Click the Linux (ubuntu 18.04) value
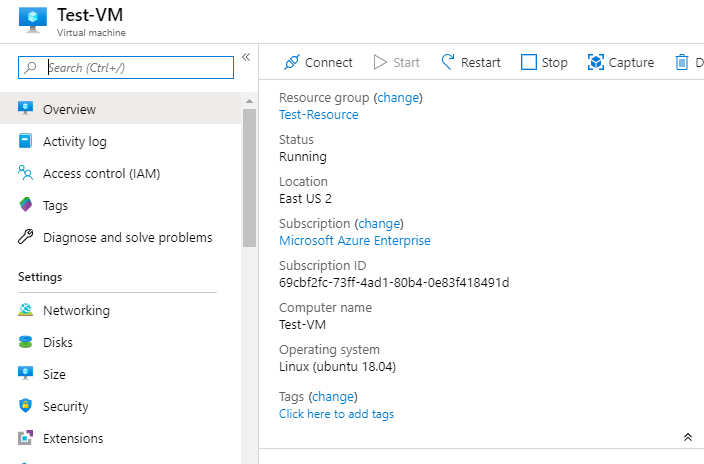This screenshot has height=464, width=704. 337,367
